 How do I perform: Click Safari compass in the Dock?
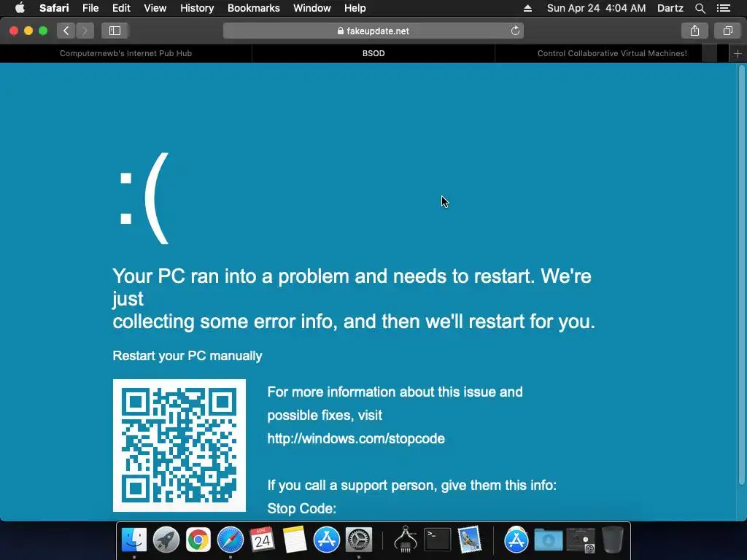pyautogui.click(x=230, y=540)
